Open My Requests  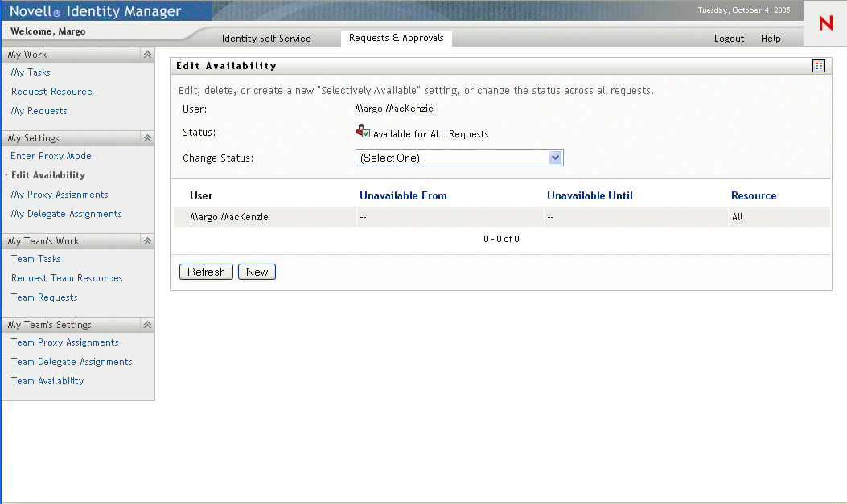click(x=39, y=111)
